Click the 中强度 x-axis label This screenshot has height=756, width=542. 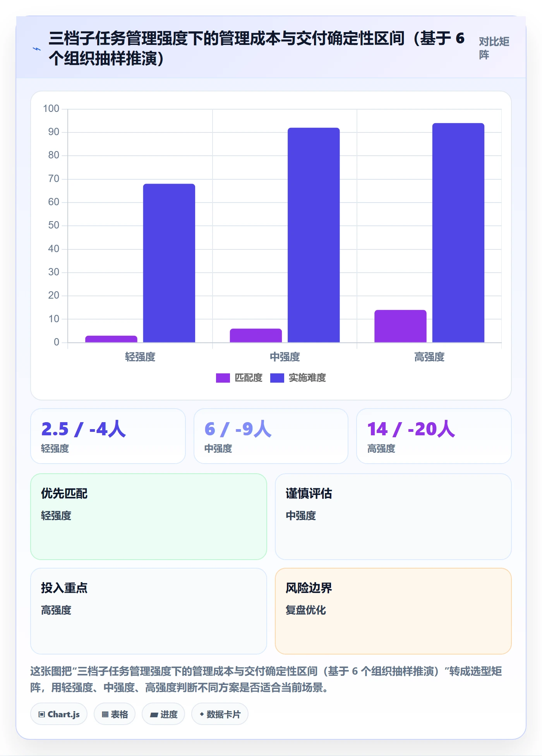pyautogui.click(x=285, y=357)
